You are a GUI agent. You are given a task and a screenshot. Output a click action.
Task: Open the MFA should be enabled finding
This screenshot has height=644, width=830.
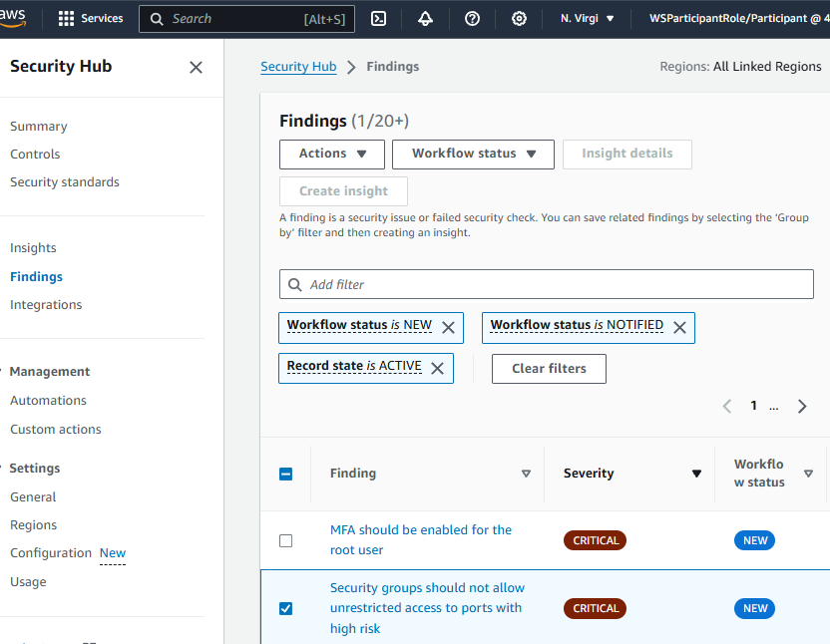[x=421, y=539]
